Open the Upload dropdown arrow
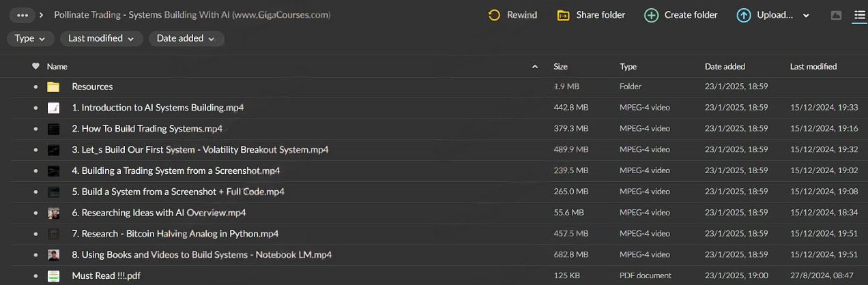868x285 pixels. (806, 16)
